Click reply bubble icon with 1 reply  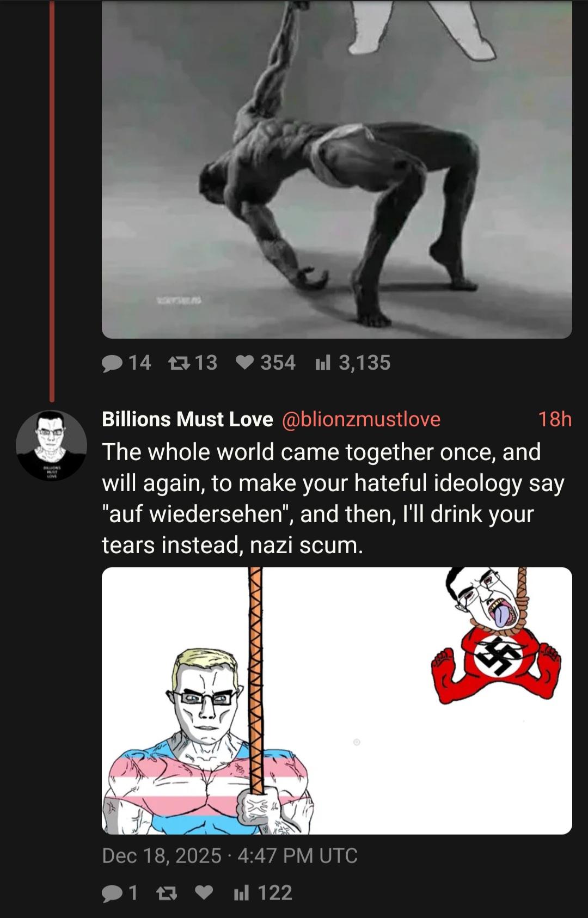pos(113,893)
